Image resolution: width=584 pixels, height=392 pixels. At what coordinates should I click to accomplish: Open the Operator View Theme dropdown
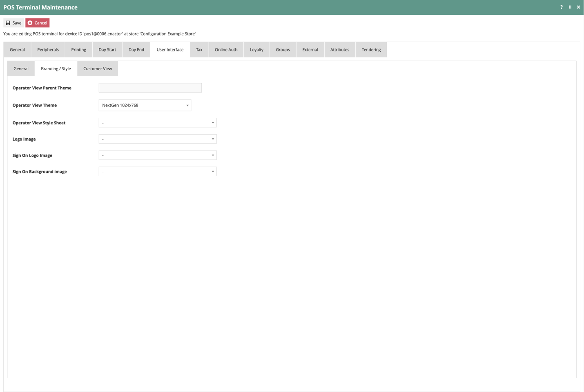(x=145, y=105)
